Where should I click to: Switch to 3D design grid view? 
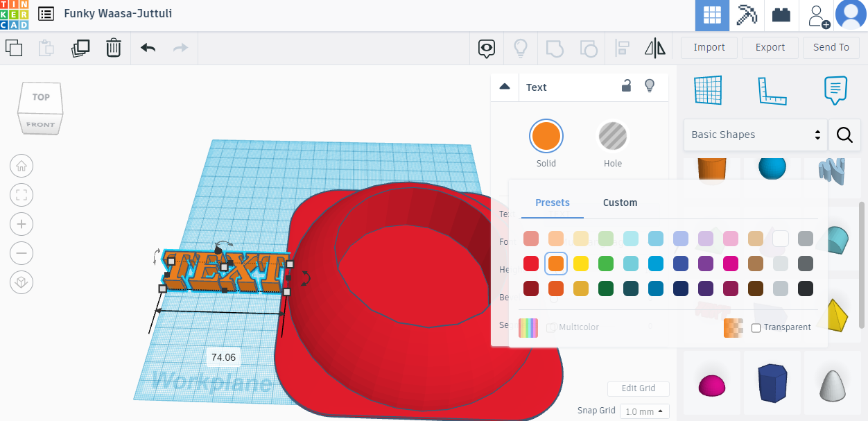713,15
